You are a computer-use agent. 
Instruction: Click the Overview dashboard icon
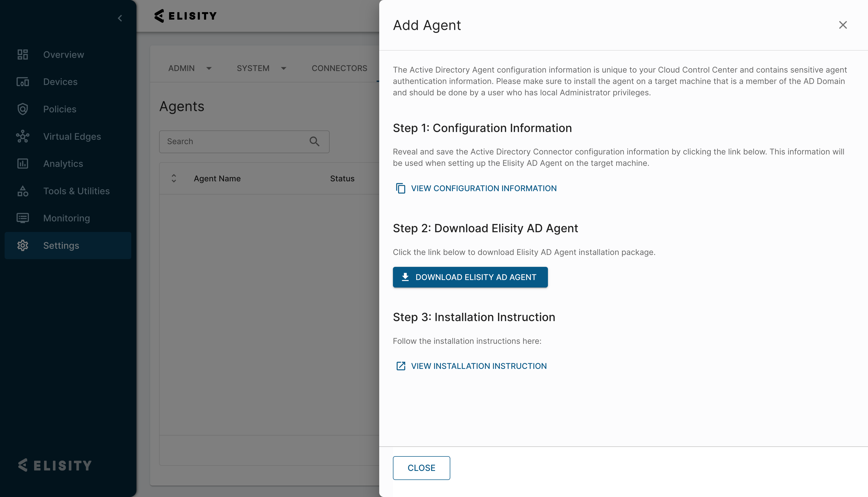22,55
